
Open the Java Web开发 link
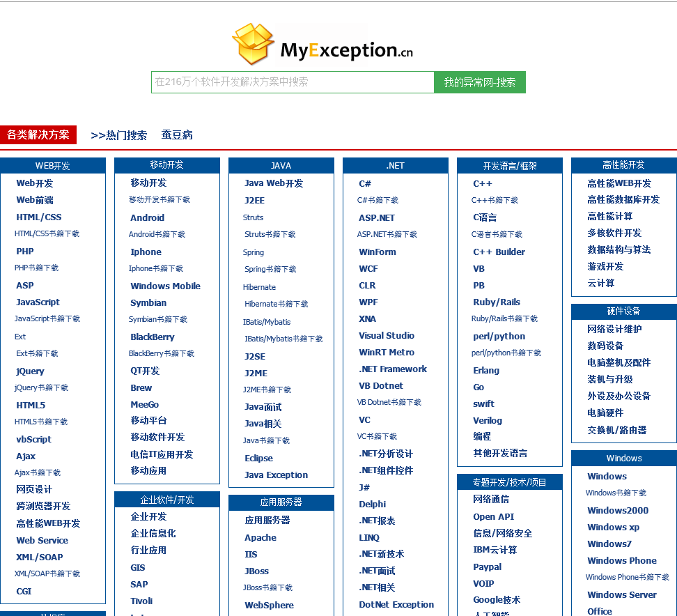pyautogui.click(x=274, y=183)
